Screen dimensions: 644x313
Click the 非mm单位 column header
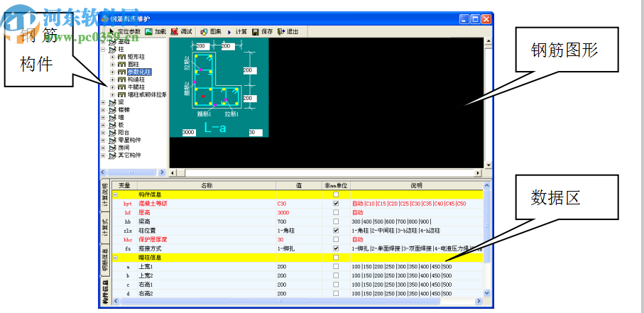336,186
